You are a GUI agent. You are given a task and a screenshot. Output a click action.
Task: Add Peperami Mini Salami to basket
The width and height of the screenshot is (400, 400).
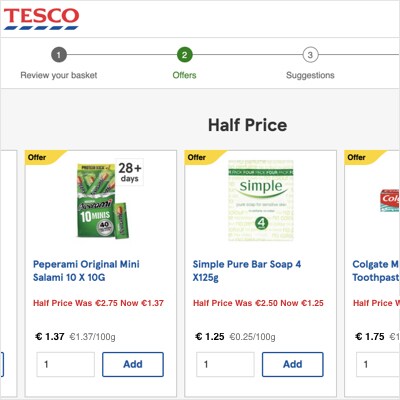tap(133, 364)
